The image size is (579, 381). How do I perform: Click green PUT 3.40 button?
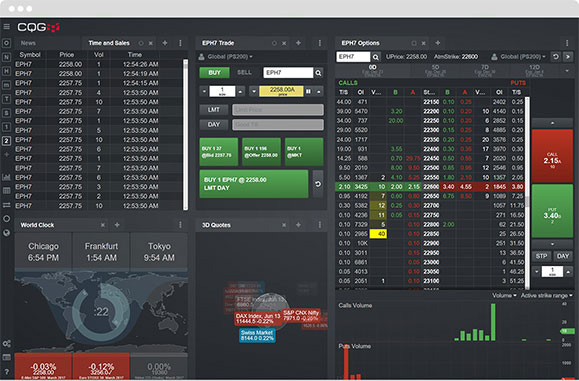(552, 211)
